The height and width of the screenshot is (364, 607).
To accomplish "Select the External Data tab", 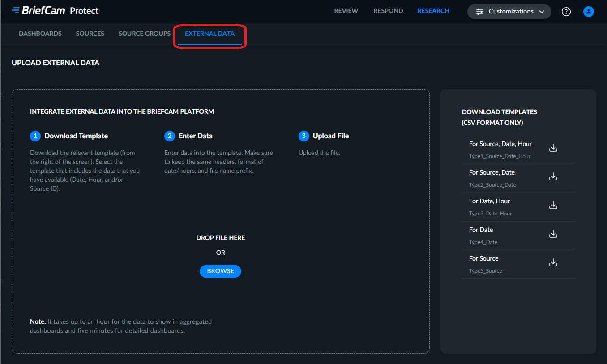I will 209,34.
